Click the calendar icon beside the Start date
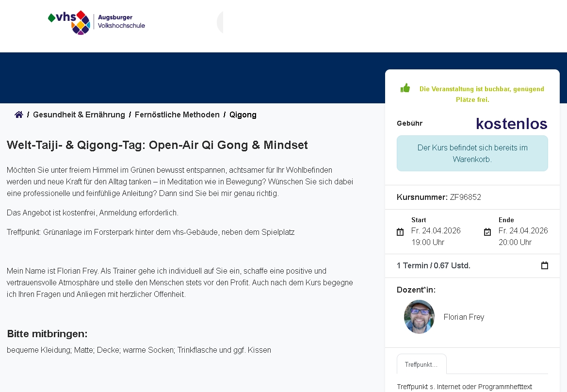Viewport: 567px width, 392px height. pyautogui.click(x=400, y=232)
